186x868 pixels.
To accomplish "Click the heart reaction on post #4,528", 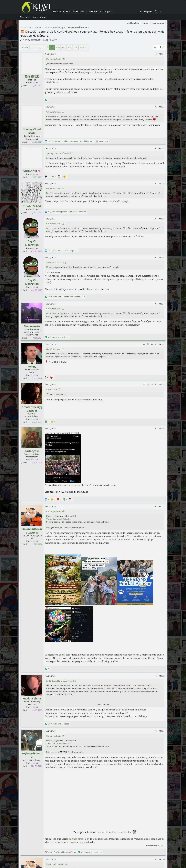I will pos(51,377).
